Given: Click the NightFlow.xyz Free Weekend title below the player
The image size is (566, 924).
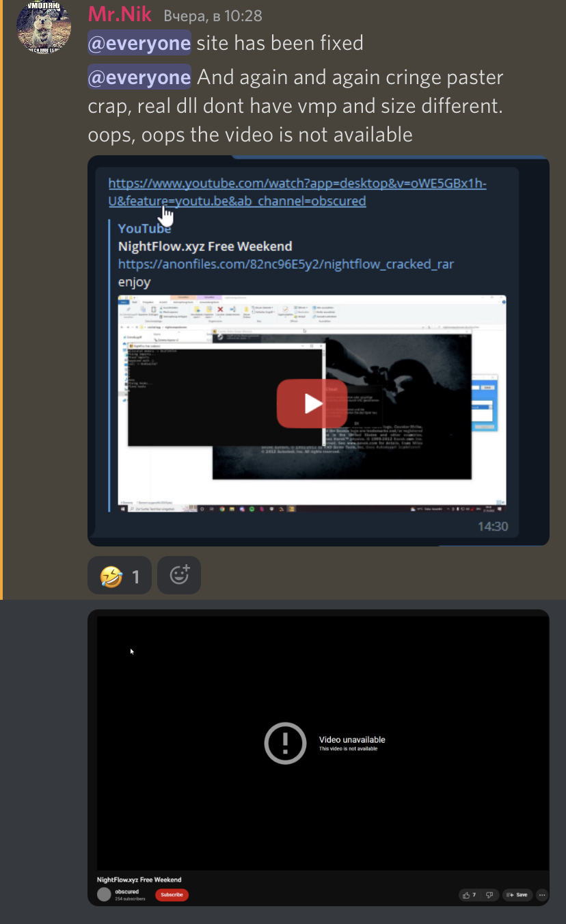Looking at the screenshot, I should tap(139, 880).
